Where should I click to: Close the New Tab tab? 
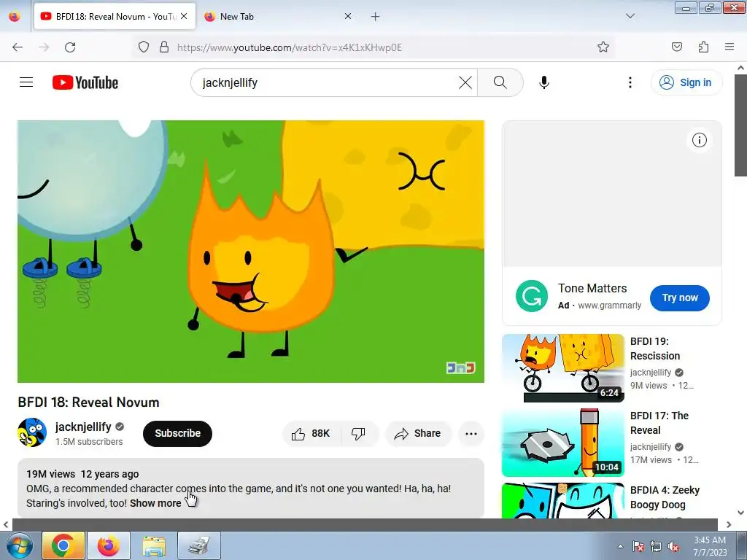pos(348,16)
